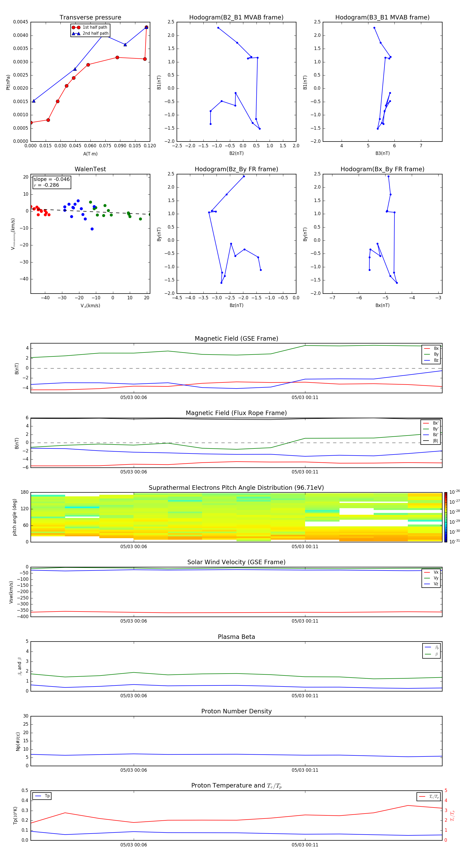Viewport: 473px width, 868px height.
Task: Click the plasma beta legend box
Action: point(431,651)
